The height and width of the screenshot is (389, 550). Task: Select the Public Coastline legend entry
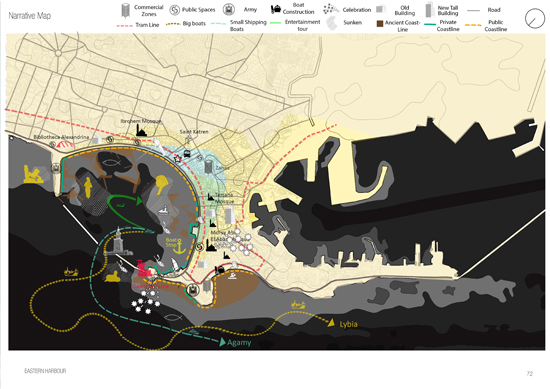coord(486,25)
